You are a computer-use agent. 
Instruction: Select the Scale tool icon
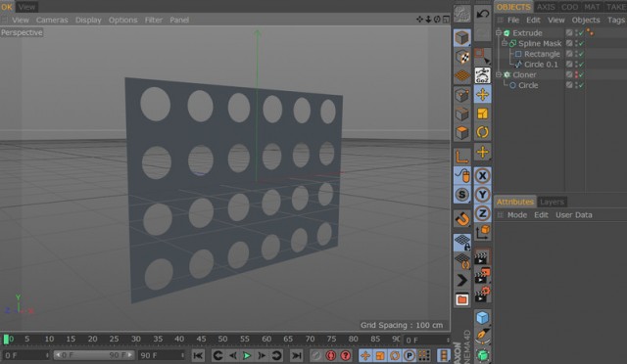483,114
